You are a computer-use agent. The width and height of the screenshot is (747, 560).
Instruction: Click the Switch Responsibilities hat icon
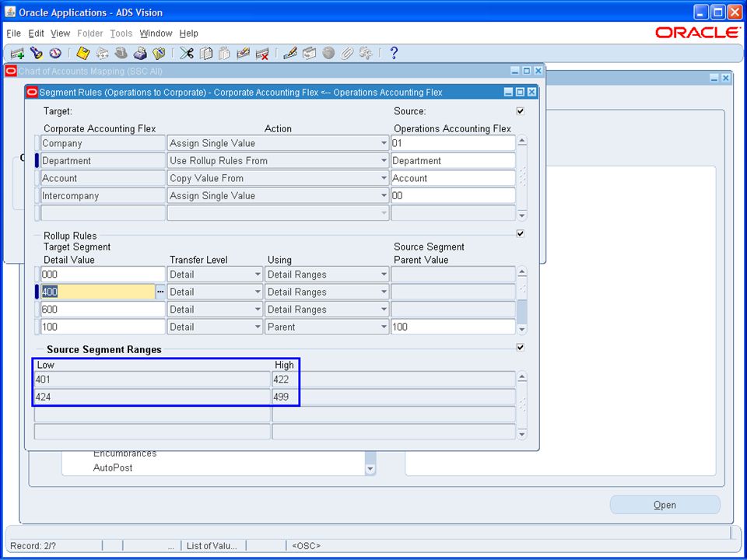tap(121, 53)
